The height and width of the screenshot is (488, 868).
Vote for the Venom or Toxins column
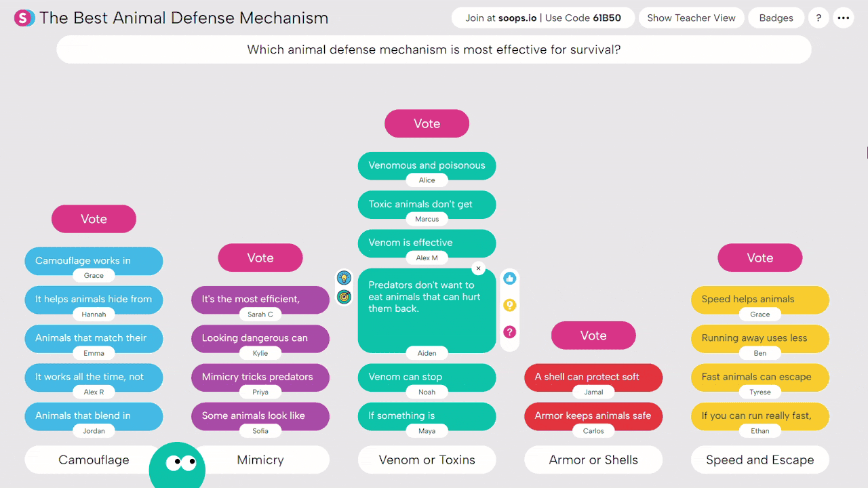pyautogui.click(x=427, y=123)
